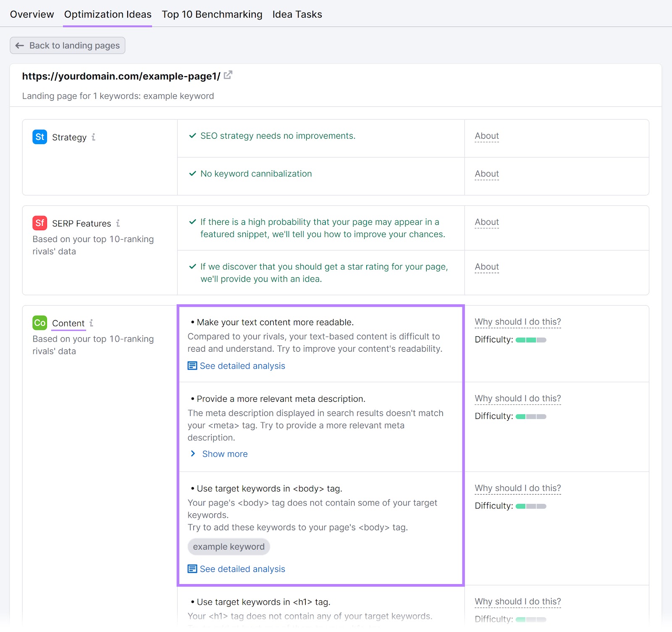The width and height of the screenshot is (672, 632).
Task: Open About for keyword cannibalization
Action: pos(487,174)
